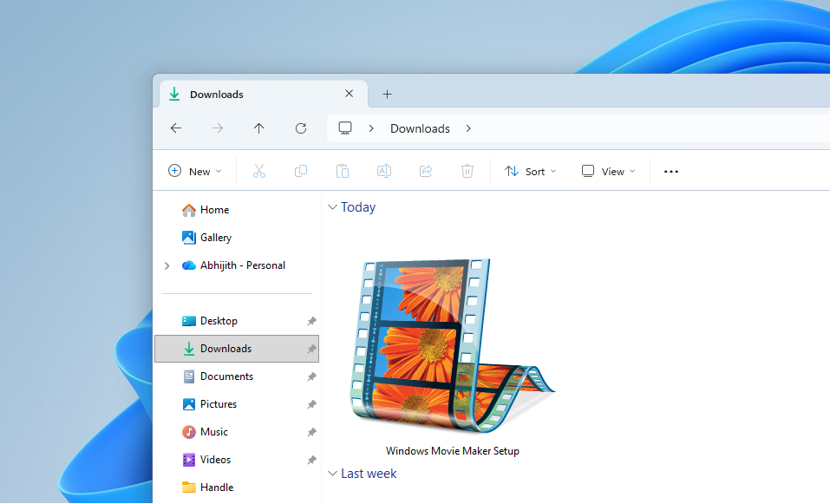Go back with the left arrow
Screen dimensions: 830x504
(176, 128)
